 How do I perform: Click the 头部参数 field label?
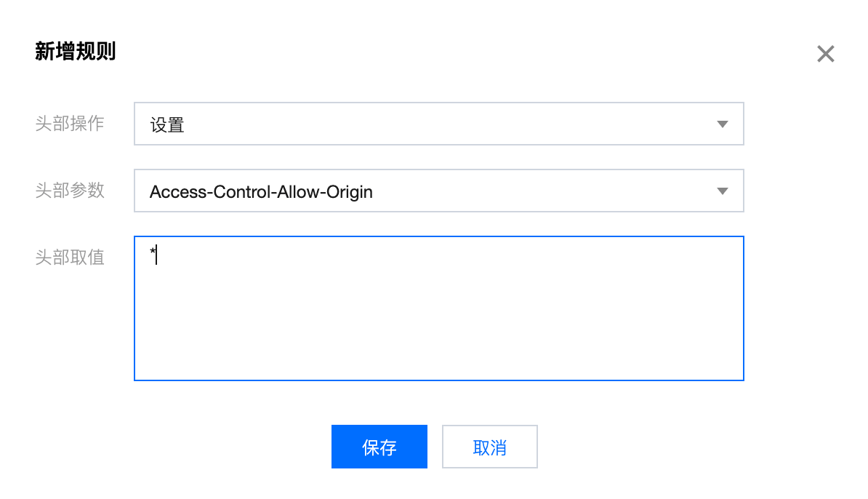(x=70, y=191)
